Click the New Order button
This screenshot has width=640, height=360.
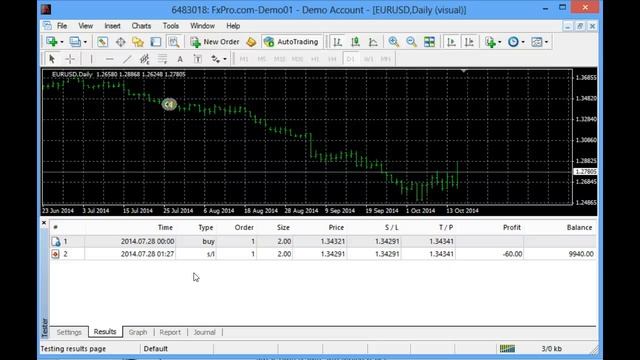pos(215,42)
